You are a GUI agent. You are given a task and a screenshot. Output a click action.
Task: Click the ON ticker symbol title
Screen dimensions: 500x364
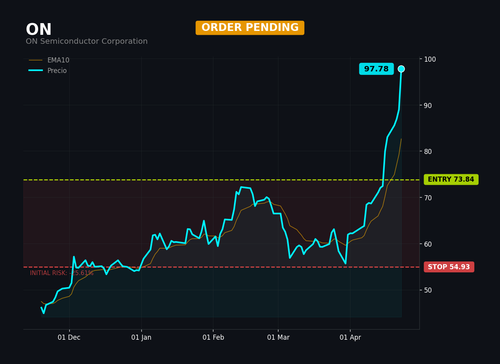click(x=39, y=29)
